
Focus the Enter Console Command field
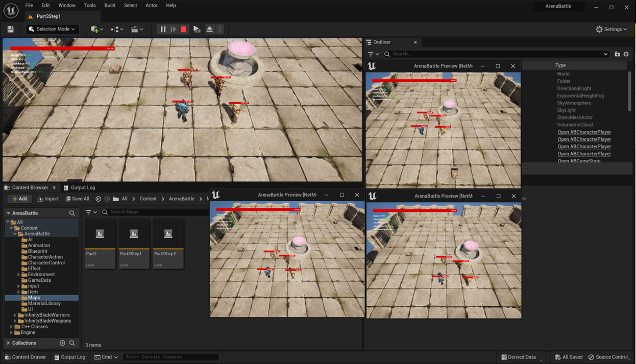coord(171,357)
